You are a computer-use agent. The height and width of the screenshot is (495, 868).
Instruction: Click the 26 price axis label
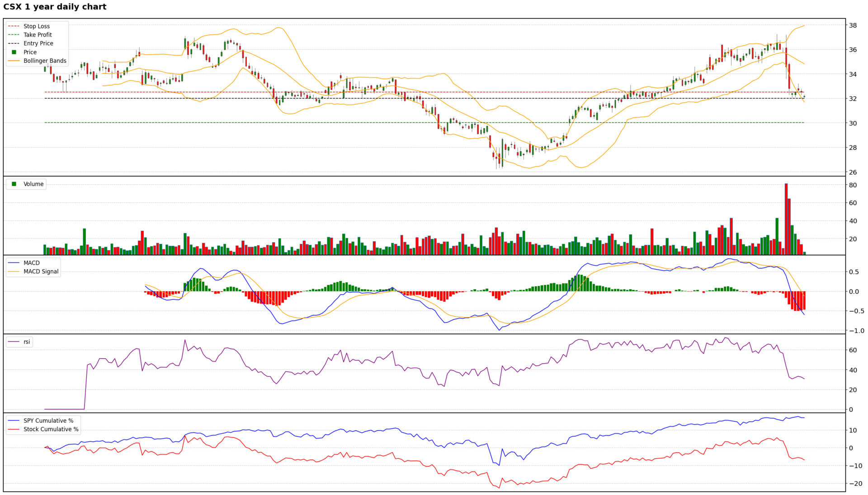(x=853, y=172)
